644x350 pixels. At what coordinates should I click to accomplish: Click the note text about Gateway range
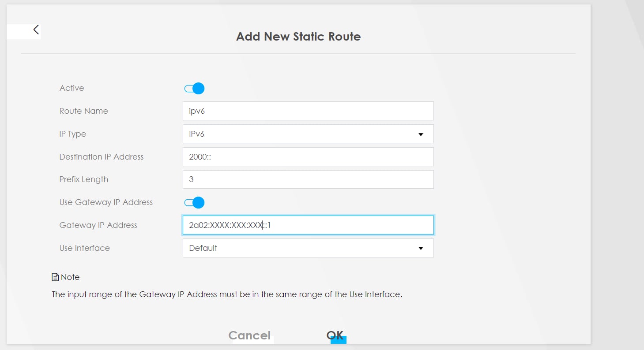pyautogui.click(x=227, y=294)
